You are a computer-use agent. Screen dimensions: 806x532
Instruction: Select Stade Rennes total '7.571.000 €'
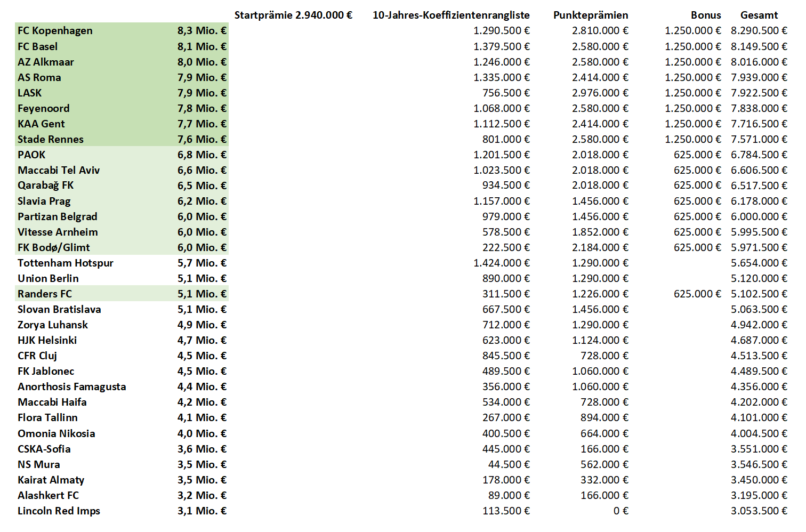759,139
